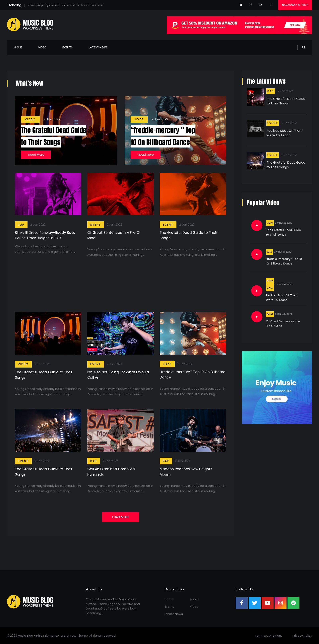Click Sign In on Enjoy Music banner
The width and height of the screenshot is (319, 644).
tap(277, 399)
